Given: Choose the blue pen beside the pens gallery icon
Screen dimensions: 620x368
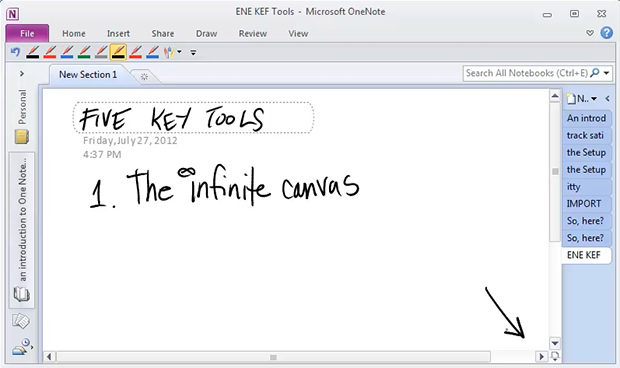Looking at the screenshot, I should coord(152,52).
